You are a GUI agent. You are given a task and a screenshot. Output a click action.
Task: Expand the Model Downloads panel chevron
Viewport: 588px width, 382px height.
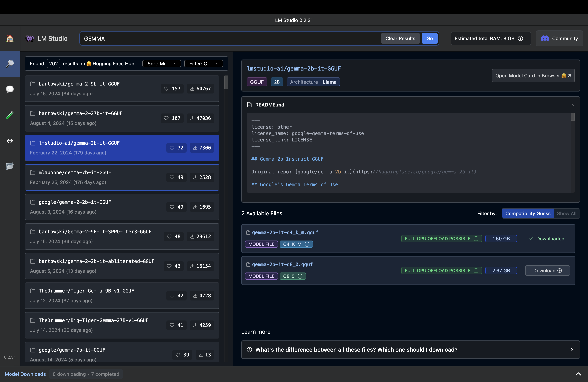tap(578, 374)
